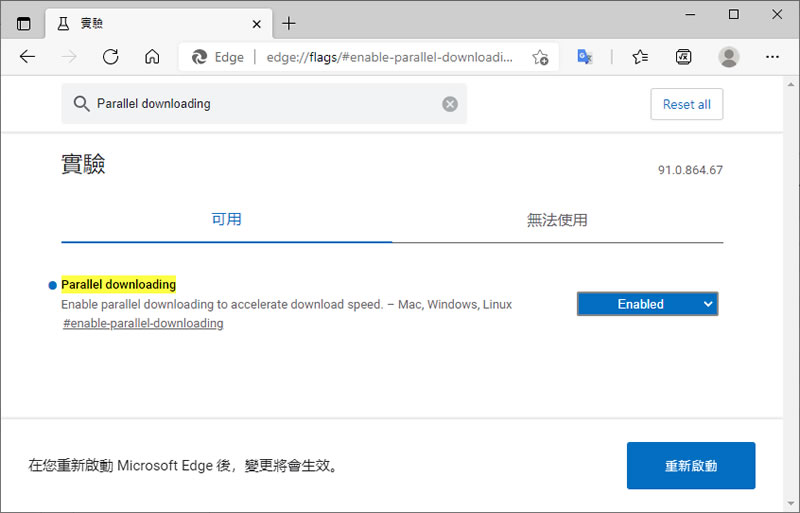Image resolution: width=800 pixels, height=513 pixels.
Task: Open the vertical tabs actions icon
Action: click(x=24, y=23)
